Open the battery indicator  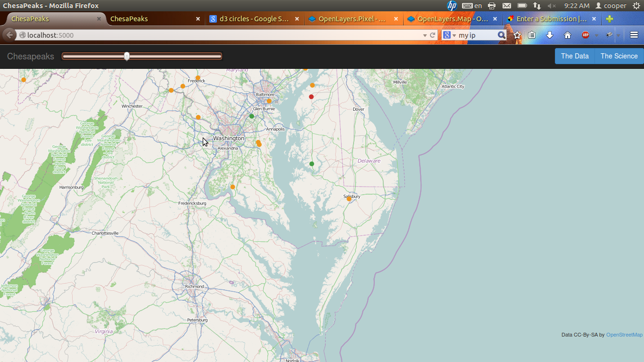pos(522,6)
